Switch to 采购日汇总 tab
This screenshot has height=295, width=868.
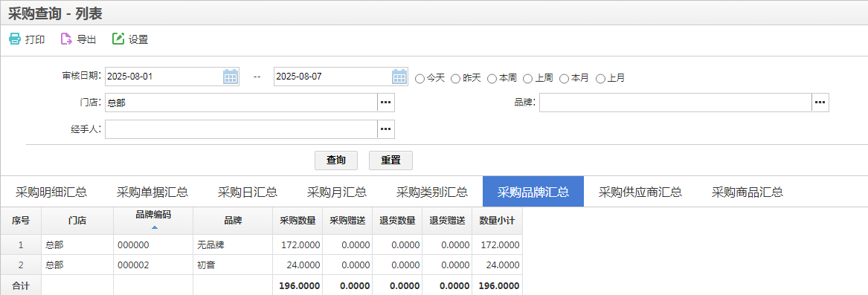point(248,192)
